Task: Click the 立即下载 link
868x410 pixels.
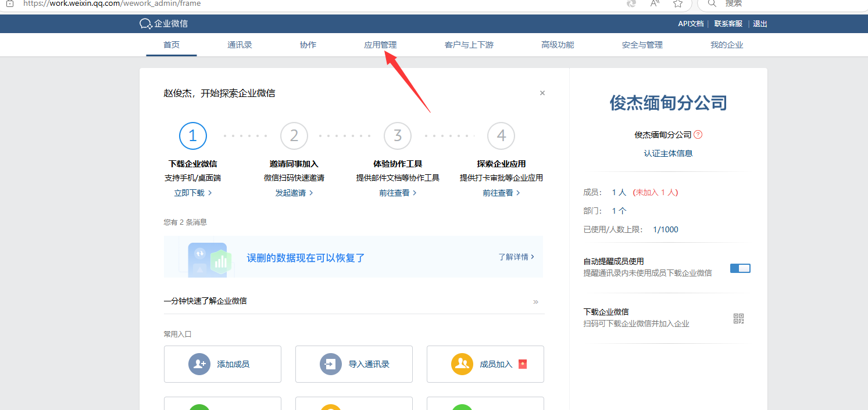Action: (193, 193)
